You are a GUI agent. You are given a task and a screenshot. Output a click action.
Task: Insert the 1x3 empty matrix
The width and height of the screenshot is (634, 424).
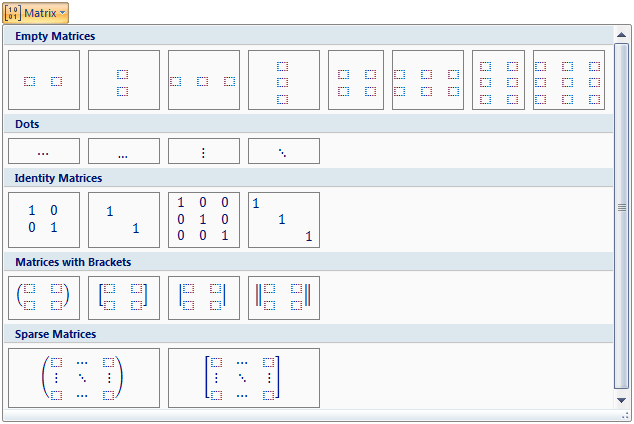(x=204, y=80)
